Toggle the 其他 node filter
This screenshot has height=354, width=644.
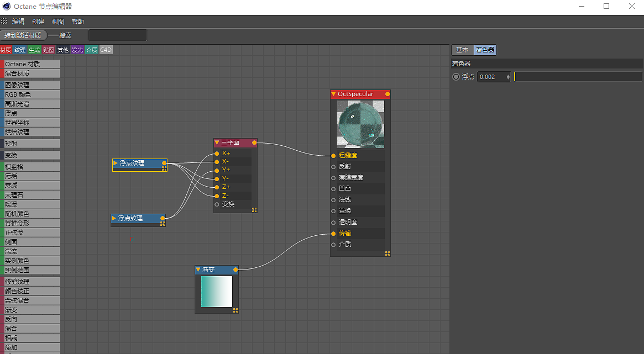click(x=63, y=50)
